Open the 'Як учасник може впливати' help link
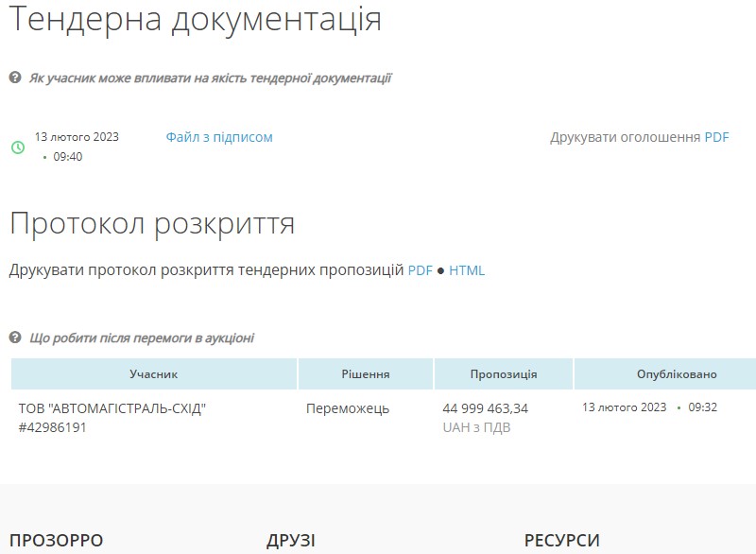756x554 pixels. tap(210, 78)
